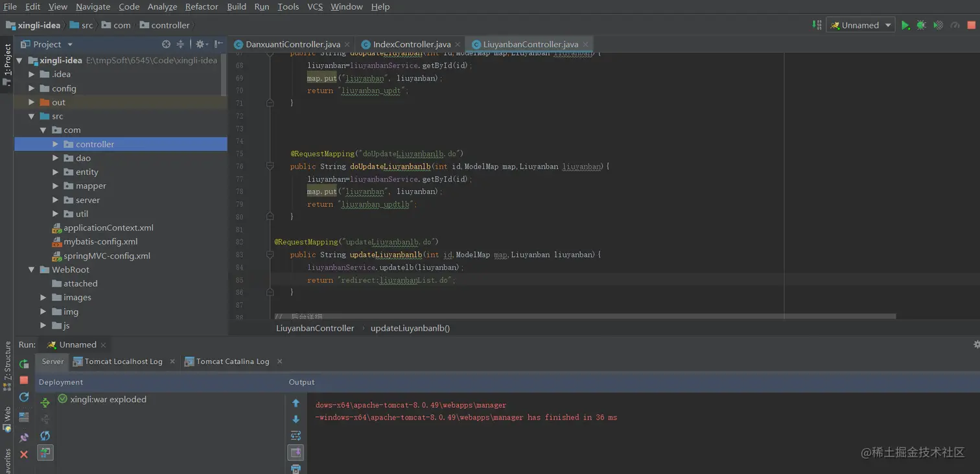
Task: Click the restore layout icon in Run panel
Action: point(24,417)
